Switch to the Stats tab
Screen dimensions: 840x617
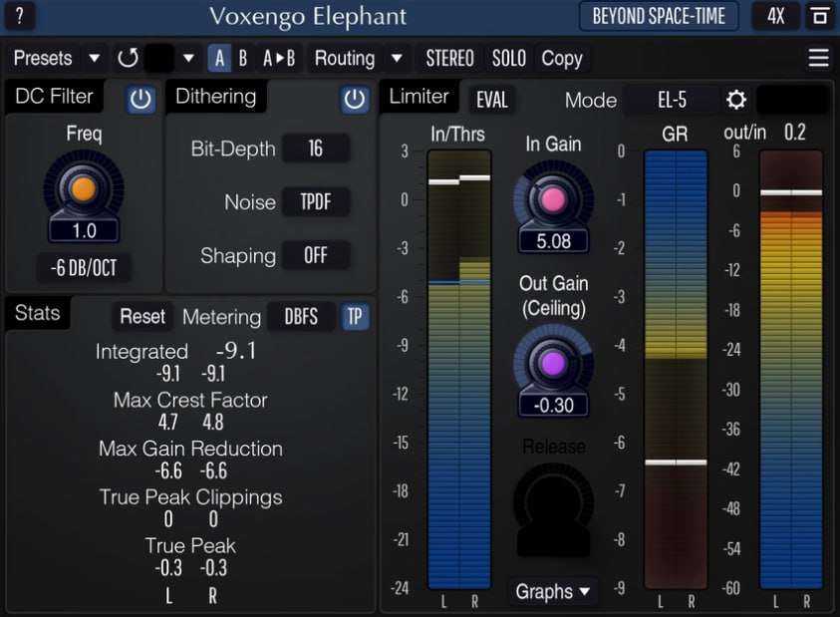[38, 313]
